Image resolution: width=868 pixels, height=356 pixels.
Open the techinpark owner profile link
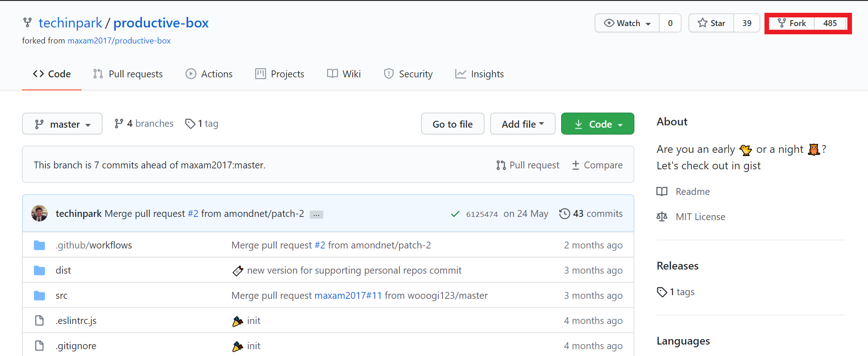71,23
